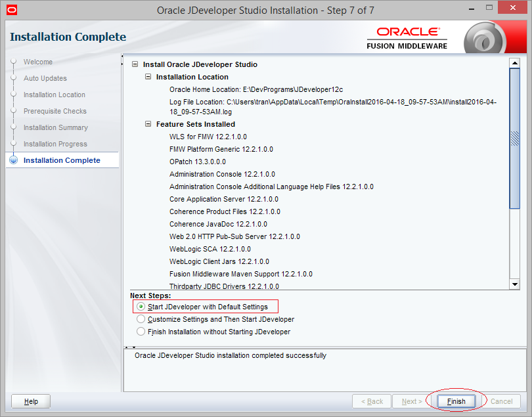
Task: Select WebLogic Client Jars 12.2.1.0.0 row
Action: pyautogui.click(x=219, y=261)
